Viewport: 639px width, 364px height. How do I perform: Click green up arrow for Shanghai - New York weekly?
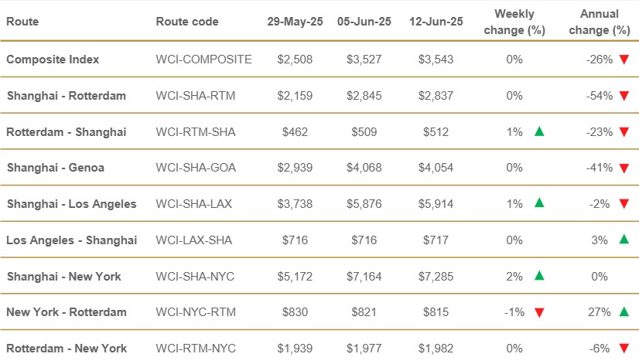[539, 276]
